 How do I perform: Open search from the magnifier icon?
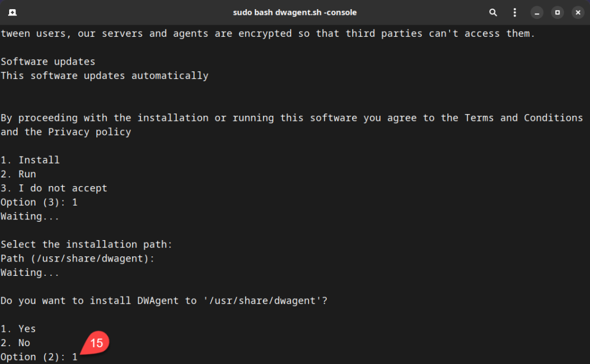493,12
